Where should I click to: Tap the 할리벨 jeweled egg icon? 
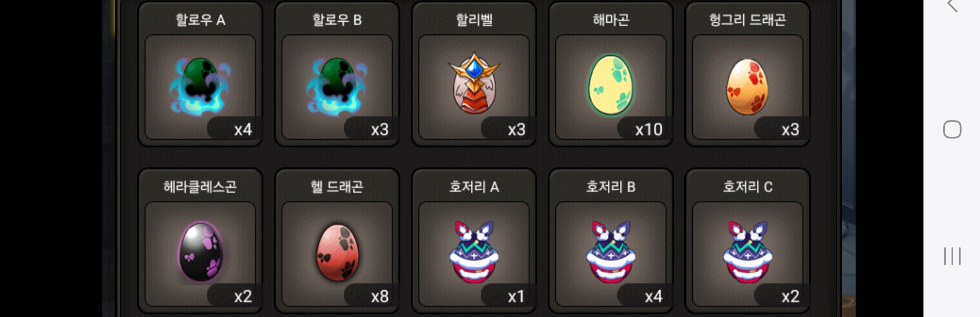474,84
